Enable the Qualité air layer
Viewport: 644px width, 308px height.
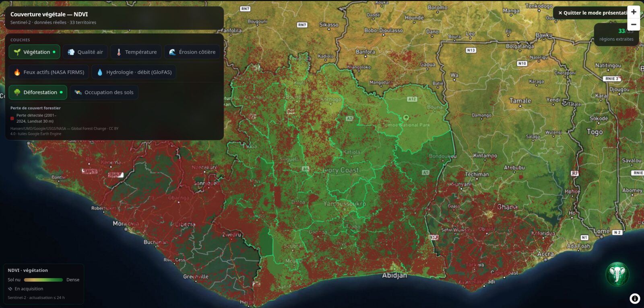tap(85, 52)
